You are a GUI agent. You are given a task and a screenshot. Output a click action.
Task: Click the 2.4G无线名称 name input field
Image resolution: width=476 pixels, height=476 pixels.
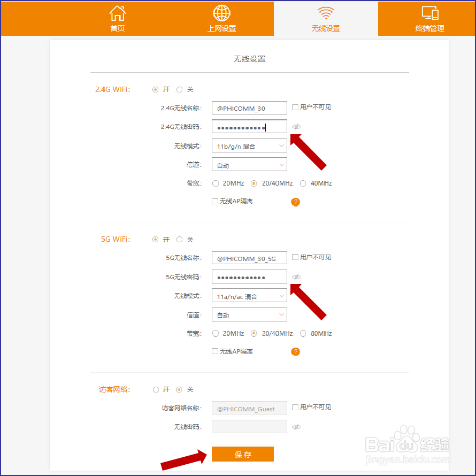(249, 108)
